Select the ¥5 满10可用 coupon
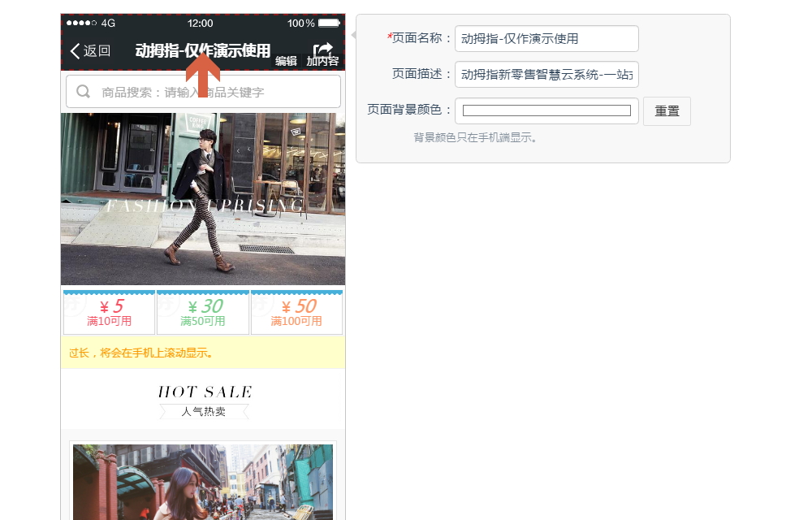The height and width of the screenshot is (520, 812). click(x=109, y=313)
